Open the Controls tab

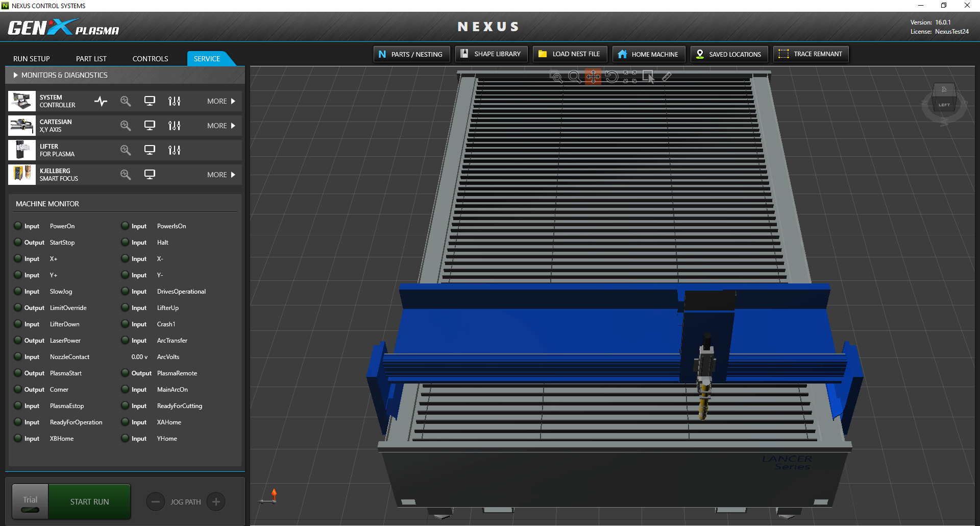pos(150,59)
